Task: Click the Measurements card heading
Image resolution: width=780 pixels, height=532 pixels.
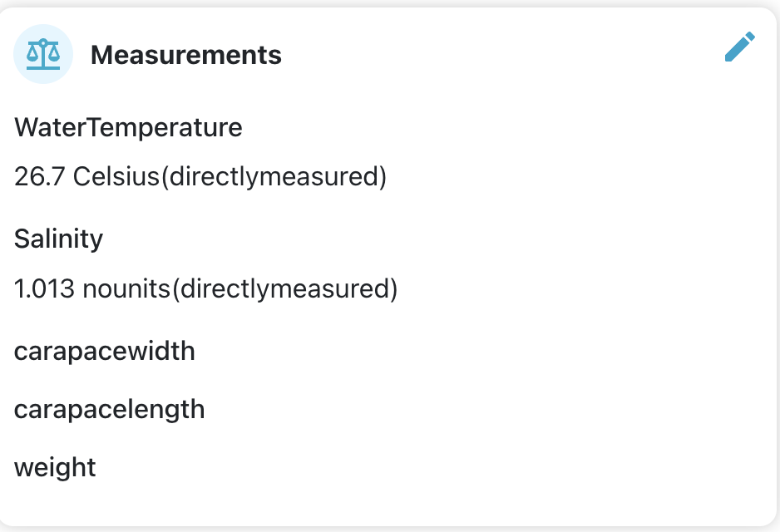Action: pos(185,56)
